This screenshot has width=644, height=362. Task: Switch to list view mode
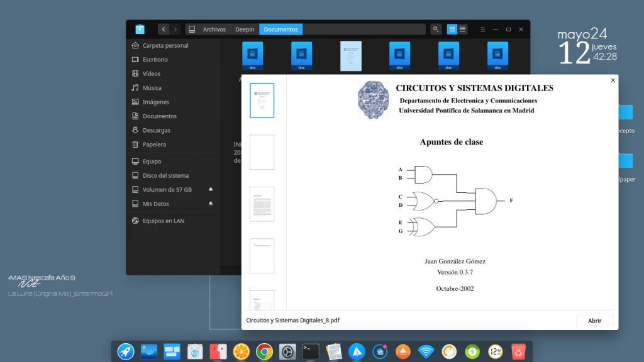pos(463,30)
